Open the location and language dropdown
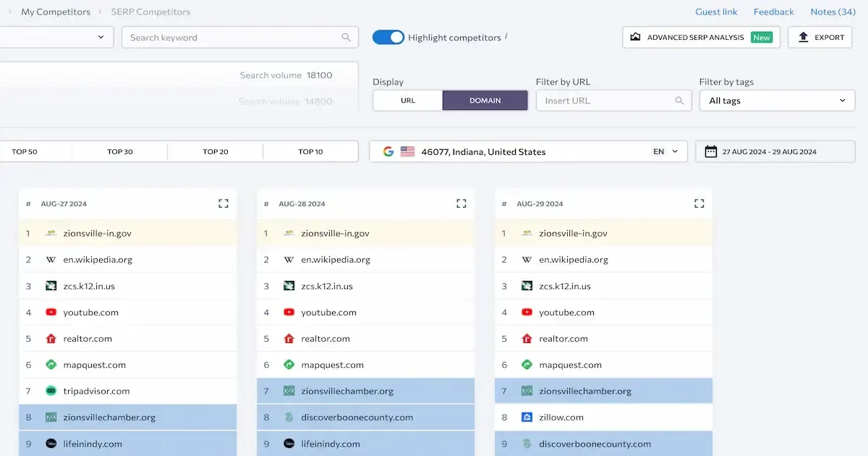The image size is (868, 456). tap(528, 151)
